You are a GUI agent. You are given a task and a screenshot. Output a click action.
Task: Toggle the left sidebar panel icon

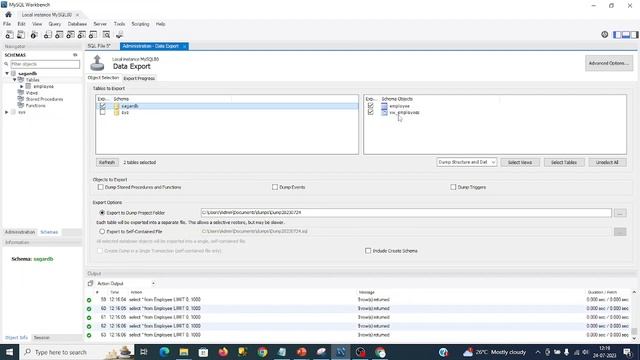pyautogui.click(x=617, y=35)
